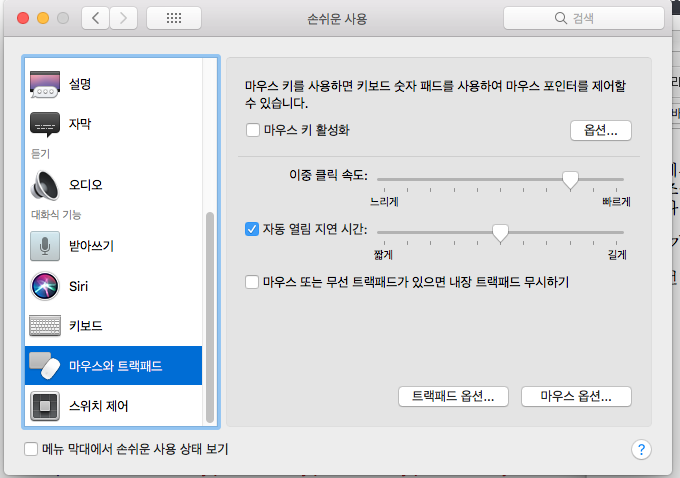Screen dimensions: 680x478
Task: Select the 자막 list row label
Action: tap(80, 124)
